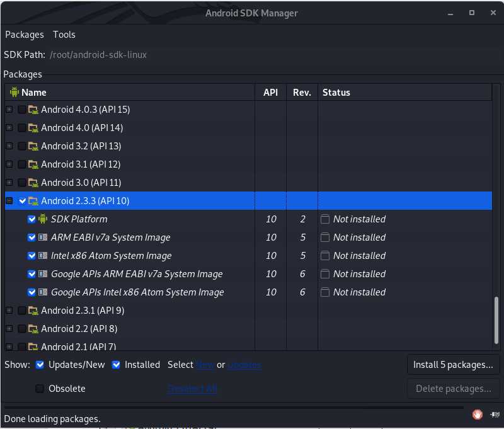Click the folder icon for Android 4.0.3 (API 15)
The width and height of the screenshot is (504, 429).
(x=33, y=110)
